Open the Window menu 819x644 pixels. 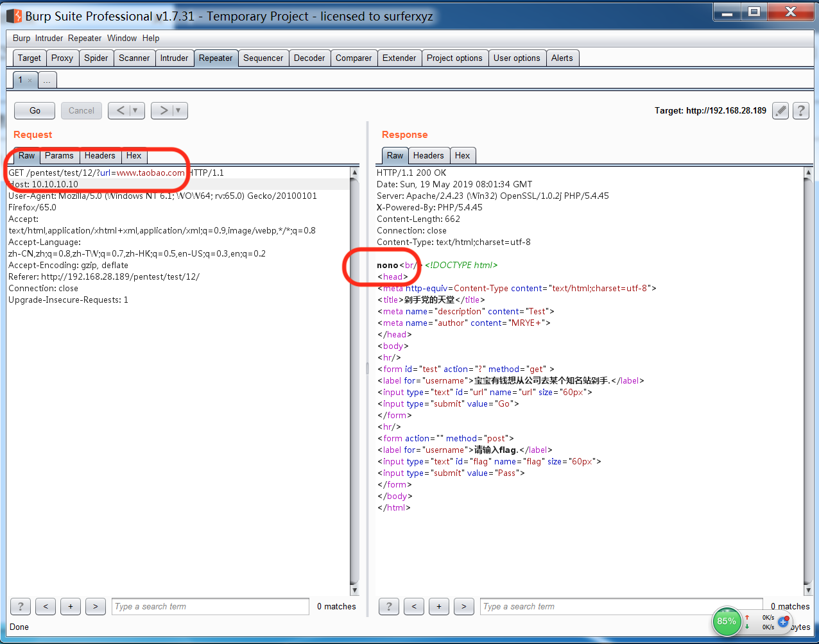122,38
